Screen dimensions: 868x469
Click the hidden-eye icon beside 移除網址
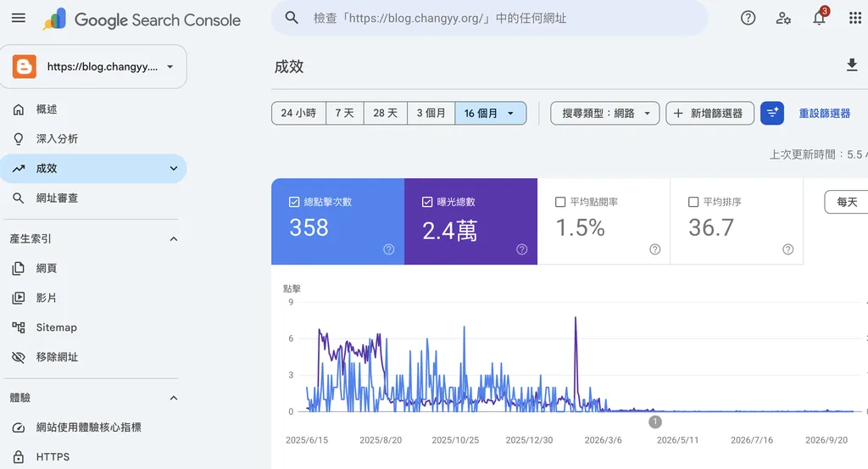(x=19, y=357)
